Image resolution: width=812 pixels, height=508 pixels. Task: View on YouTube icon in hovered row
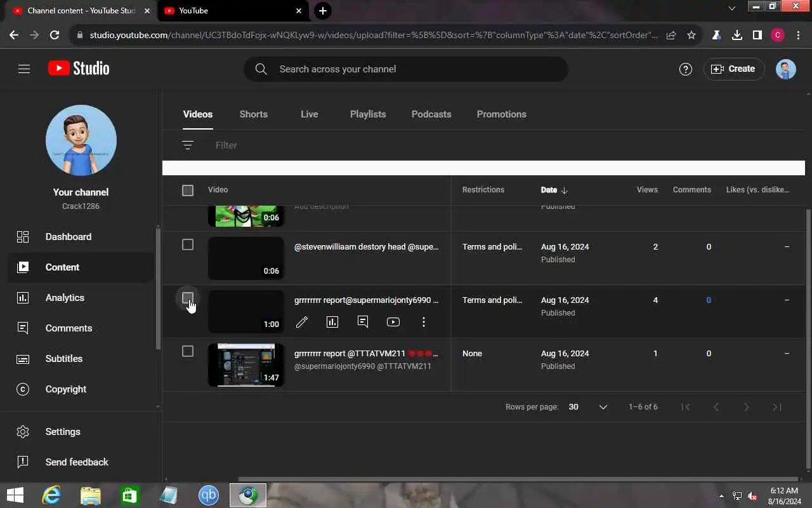[393, 322]
